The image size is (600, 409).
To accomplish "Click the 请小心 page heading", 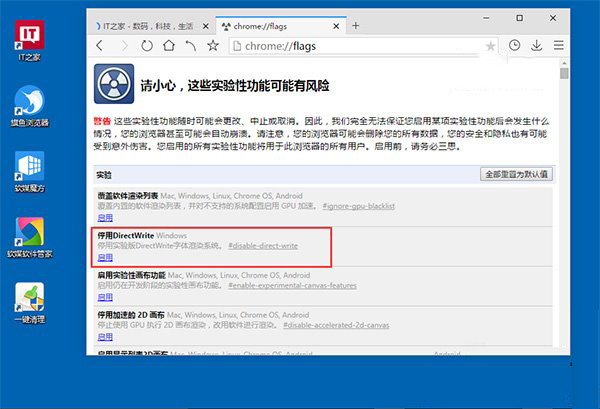I will (235, 86).
